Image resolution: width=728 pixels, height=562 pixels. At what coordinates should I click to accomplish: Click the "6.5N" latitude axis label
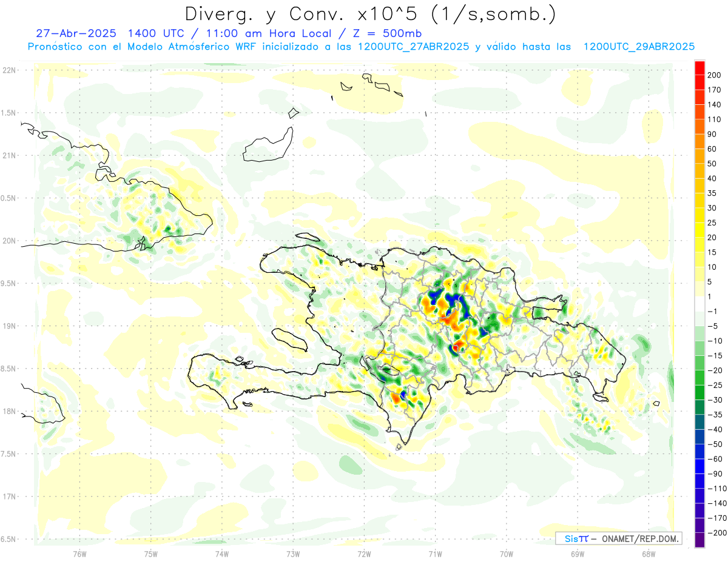point(9,539)
